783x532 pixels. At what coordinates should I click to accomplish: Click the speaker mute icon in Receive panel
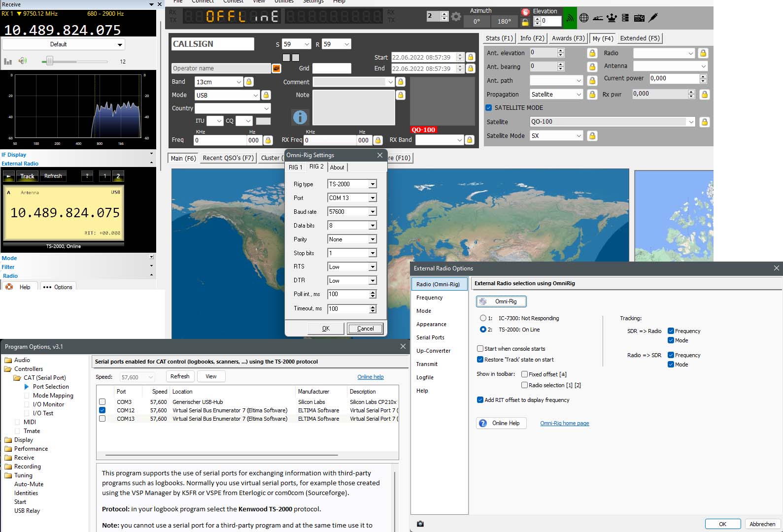(x=23, y=61)
